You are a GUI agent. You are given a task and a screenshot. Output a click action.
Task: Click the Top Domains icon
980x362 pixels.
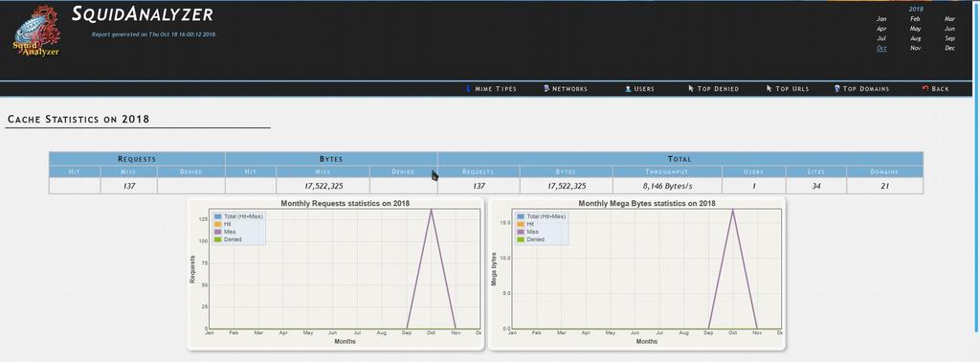tap(836, 89)
